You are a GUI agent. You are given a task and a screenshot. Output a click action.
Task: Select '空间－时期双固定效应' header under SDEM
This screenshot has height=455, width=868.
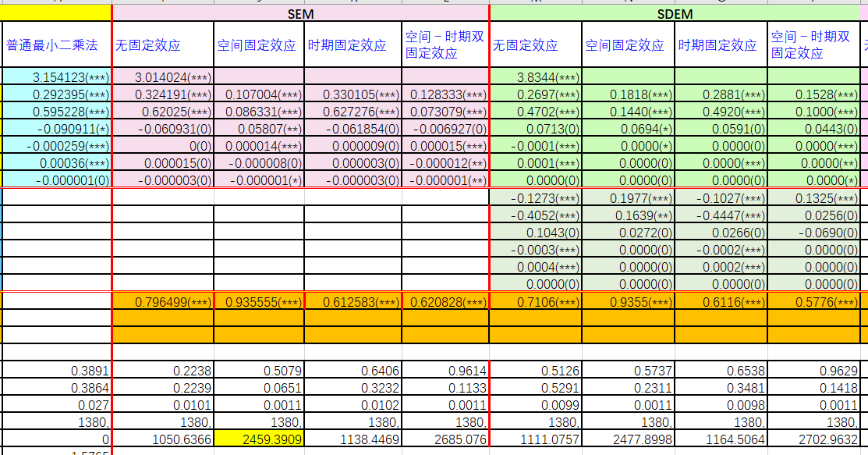pos(813,45)
